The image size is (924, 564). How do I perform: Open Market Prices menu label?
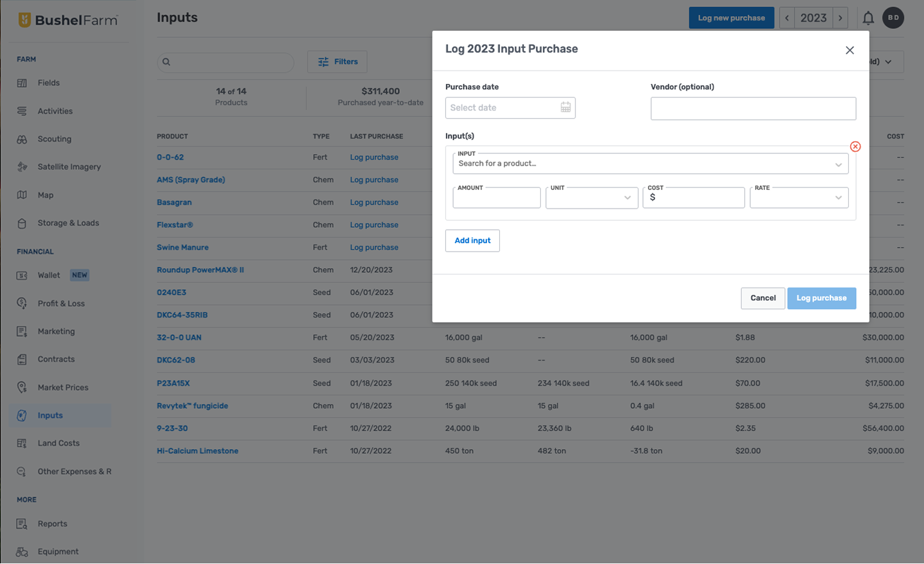tap(63, 388)
